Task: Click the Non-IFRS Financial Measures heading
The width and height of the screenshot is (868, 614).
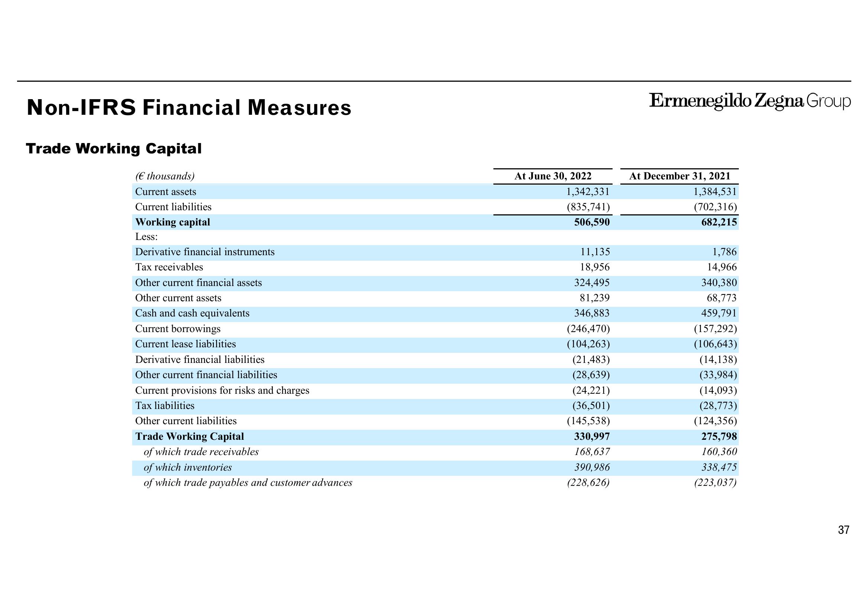Action: 189,107
